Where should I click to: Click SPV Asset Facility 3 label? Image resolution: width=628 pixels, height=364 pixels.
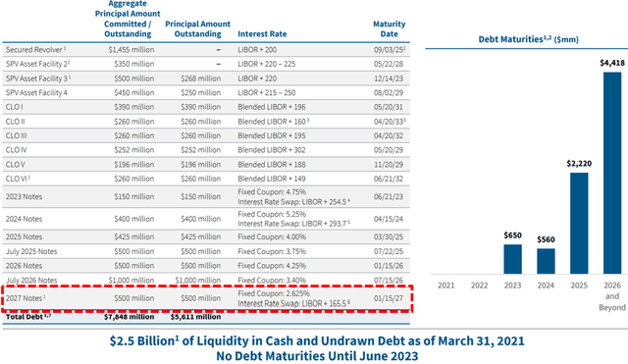(38, 78)
